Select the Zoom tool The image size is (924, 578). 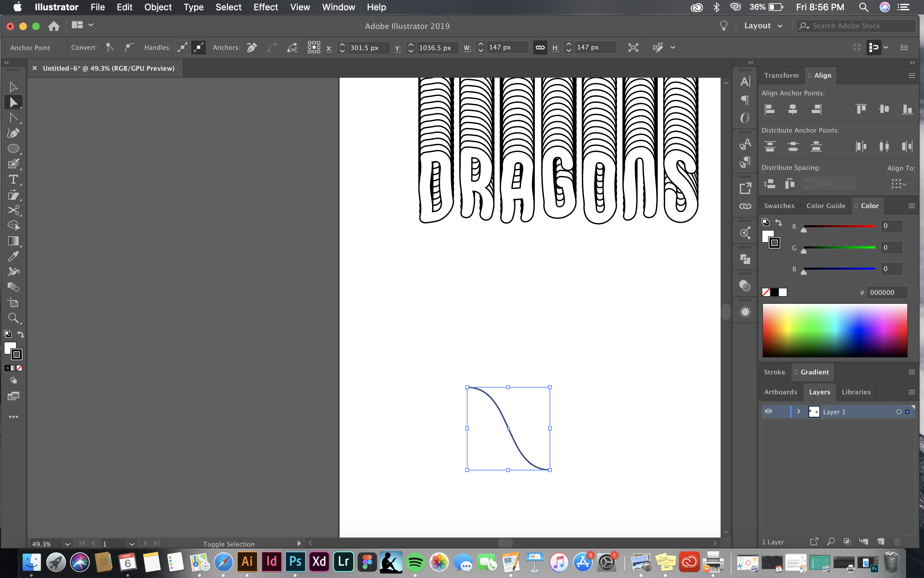coord(13,318)
